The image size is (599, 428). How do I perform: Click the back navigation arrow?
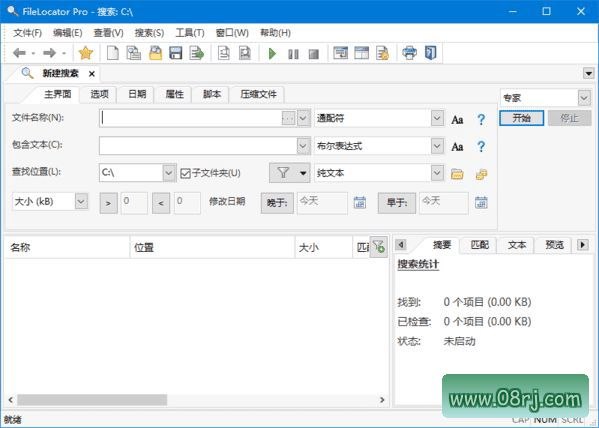[19, 53]
